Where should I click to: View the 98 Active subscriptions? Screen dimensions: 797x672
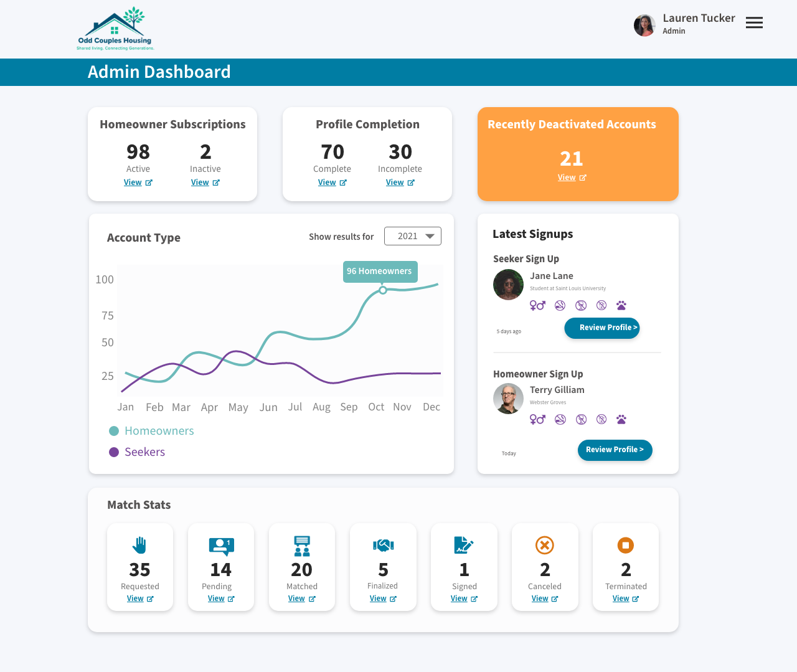tap(138, 182)
